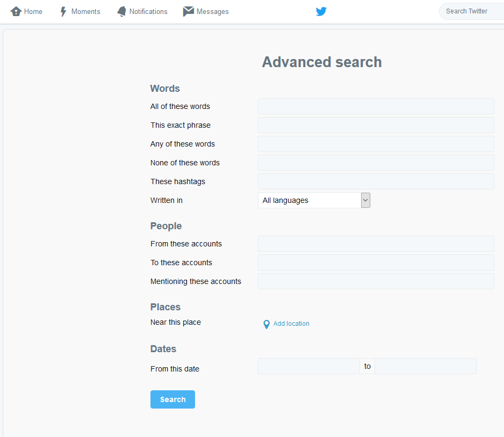The image size is (504, 437).
Task: Focus the Search Twitter box
Action: 471,11
